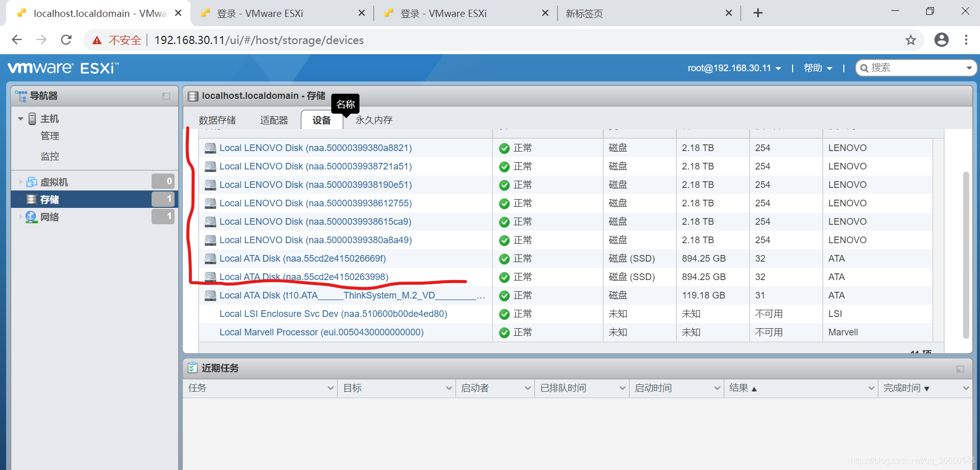Screen dimensions: 980x470
Task: Open the root@192.168.30.11 user dropdown
Action: 734,68
